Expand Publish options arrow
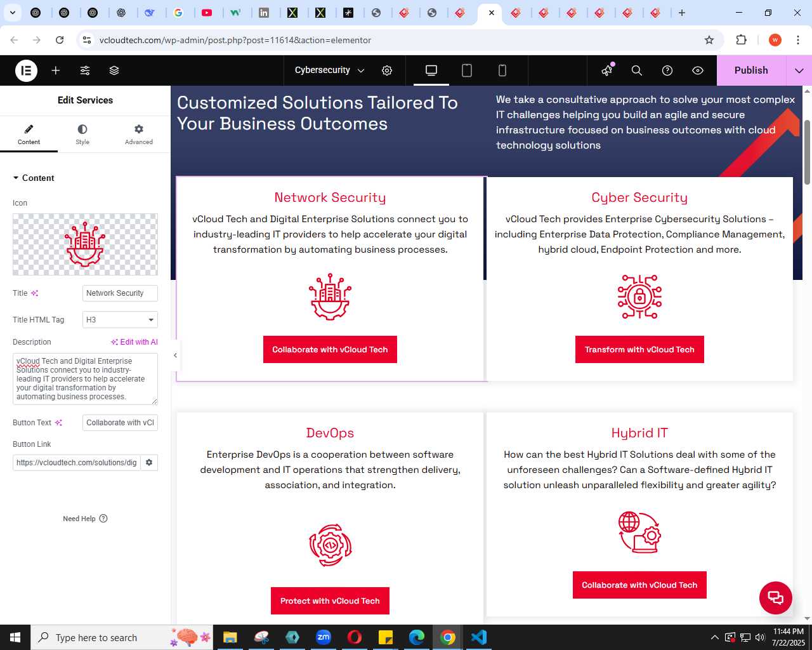The image size is (812, 650). click(799, 70)
